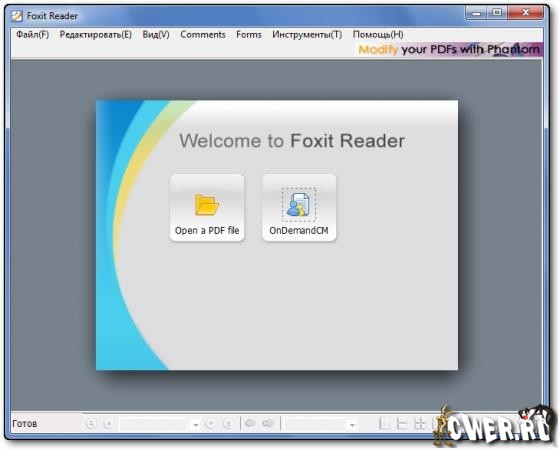
Task: Select facing pages layout icon
Action: pyautogui.click(x=419, y=424)
